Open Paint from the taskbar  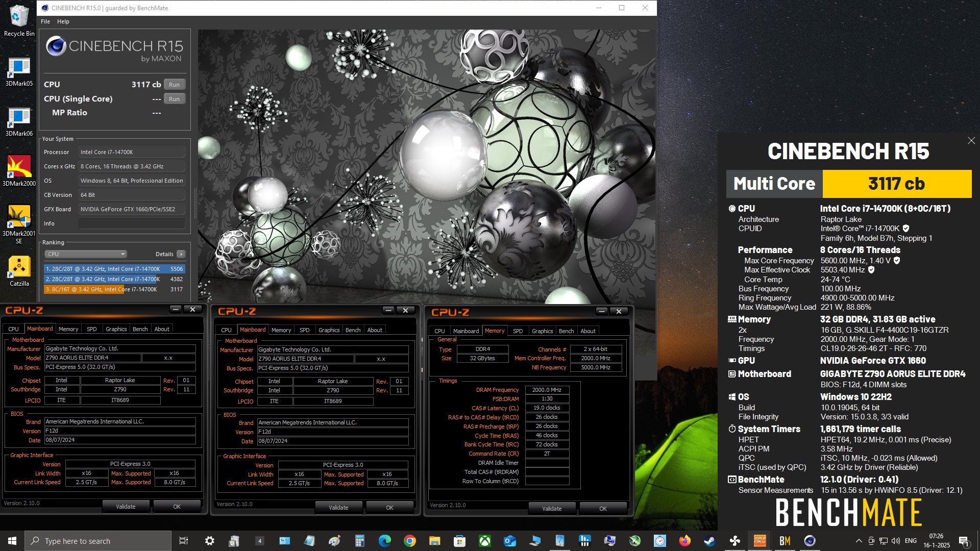click(334, 541)
